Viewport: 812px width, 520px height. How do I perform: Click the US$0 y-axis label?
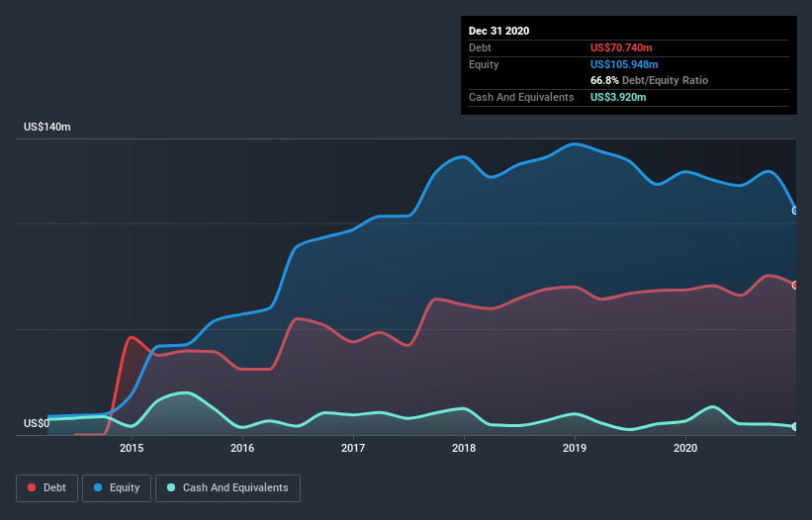(37, 423)
